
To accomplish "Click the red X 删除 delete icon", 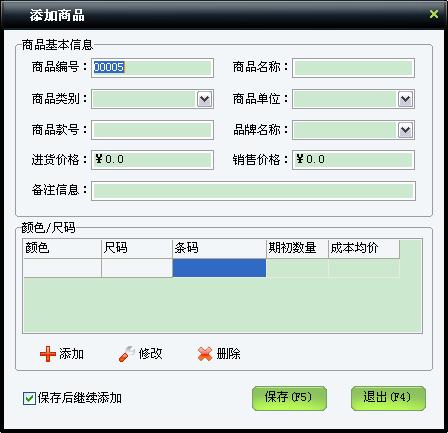I will coord(205,354).
